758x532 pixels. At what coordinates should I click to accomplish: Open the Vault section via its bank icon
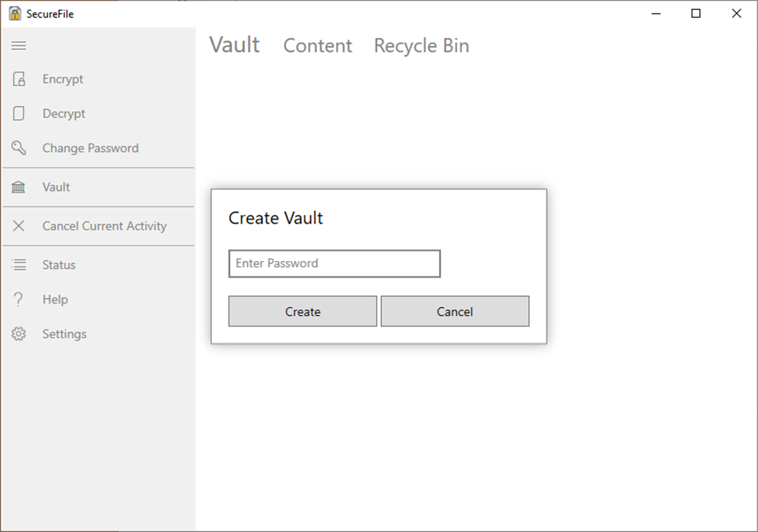point(18,187)
